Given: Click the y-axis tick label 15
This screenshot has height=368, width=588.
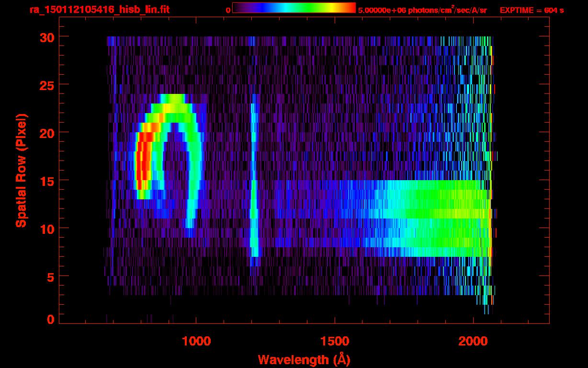Looking at the screenshot, I should pyautogui.click(x=47, y=181).
